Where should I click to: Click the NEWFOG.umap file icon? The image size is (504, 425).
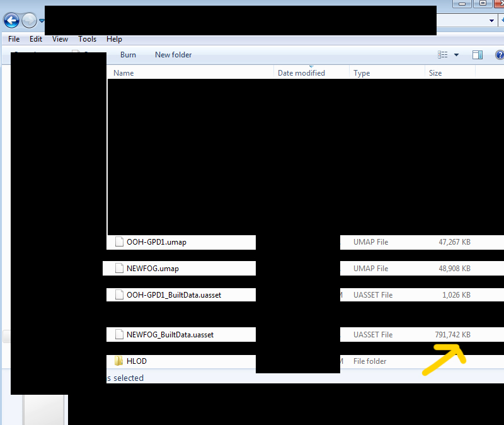pyautogui.click(x=118, y=268)
